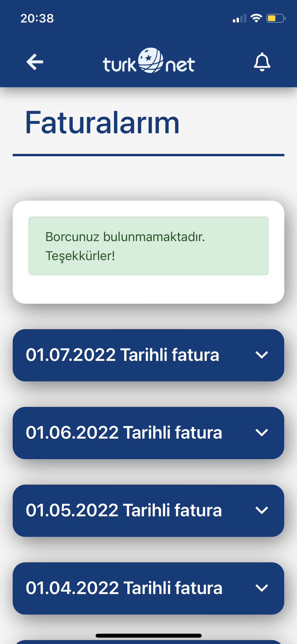The image size is (297, 644).
Task: Tap the partially visible invoice card at bottom
Action: pyautogui.click(x=148, y=642)
